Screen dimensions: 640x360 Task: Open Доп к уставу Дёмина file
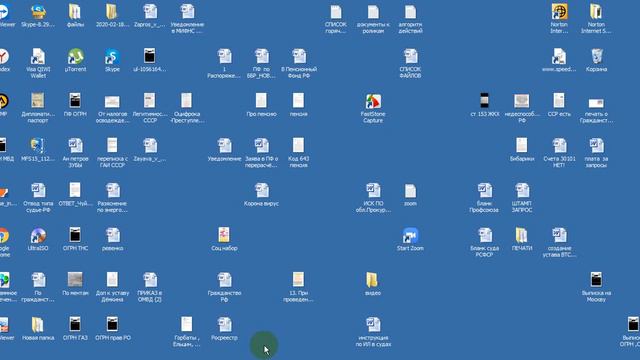point(112,281)
